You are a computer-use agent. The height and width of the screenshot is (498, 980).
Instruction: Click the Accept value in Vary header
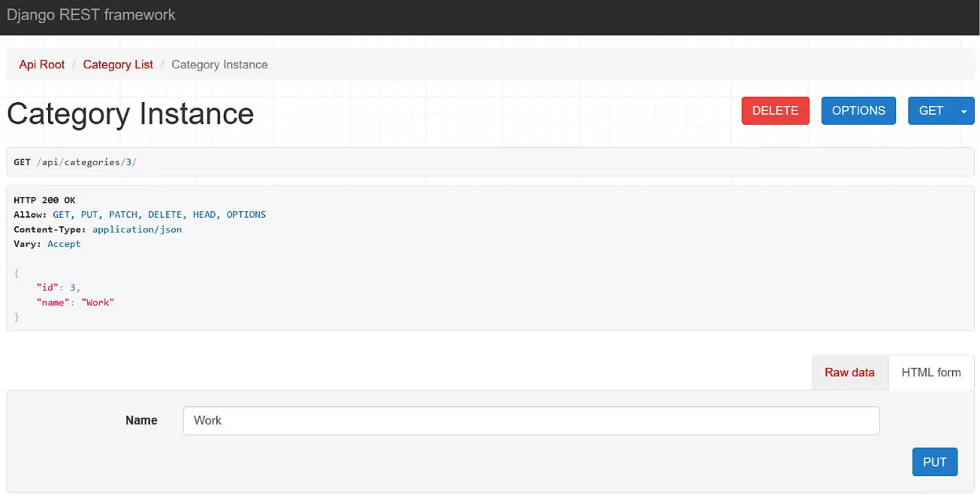point(64,243)
